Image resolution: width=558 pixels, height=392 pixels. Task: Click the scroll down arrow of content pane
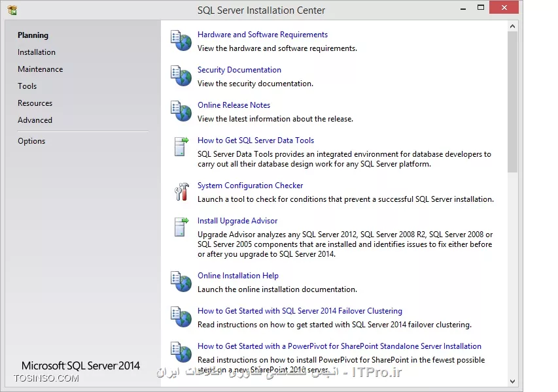coord(512,382)
